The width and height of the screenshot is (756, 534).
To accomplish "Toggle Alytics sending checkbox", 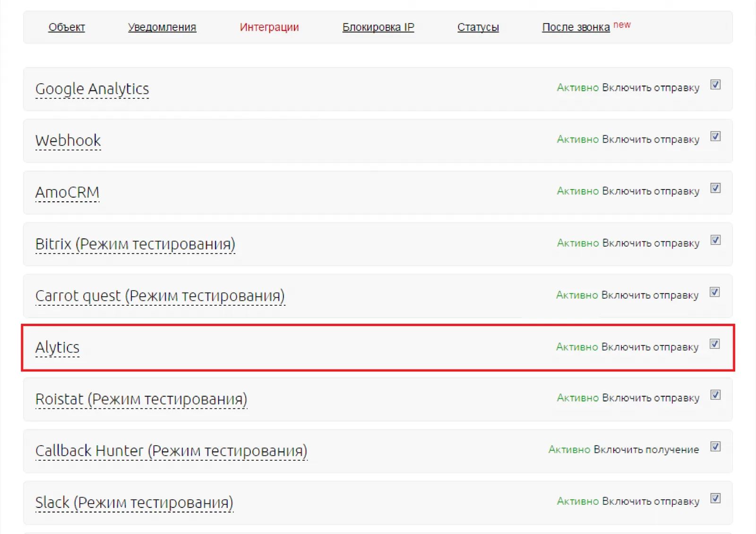I will click(715, 344).
